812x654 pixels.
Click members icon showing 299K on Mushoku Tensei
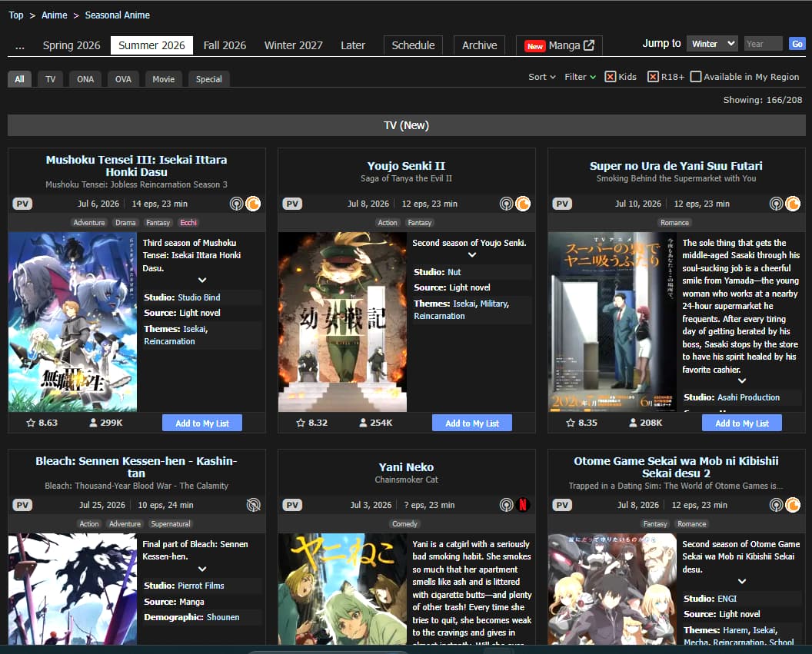pyautogui.click(x=93, y=423)
